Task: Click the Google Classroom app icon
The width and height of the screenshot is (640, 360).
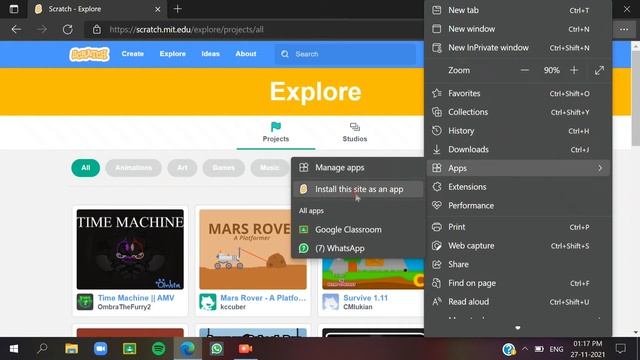Action: [x=304, y=229]
